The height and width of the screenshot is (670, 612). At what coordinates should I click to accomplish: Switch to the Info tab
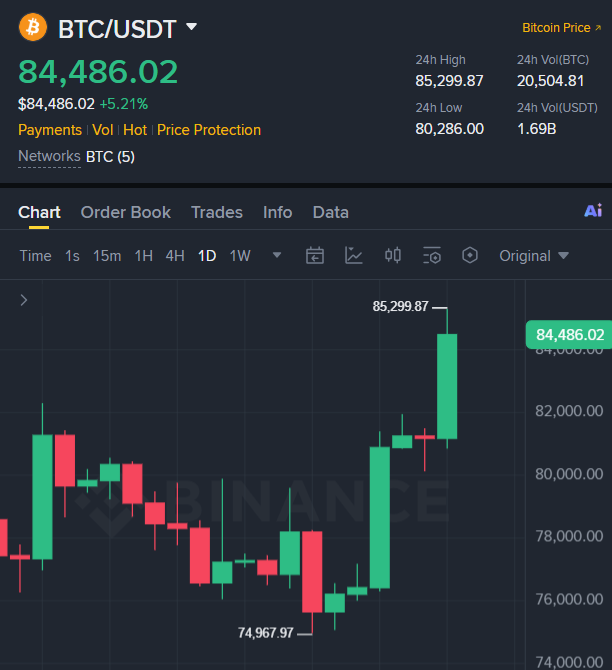[x=277, y=212]
